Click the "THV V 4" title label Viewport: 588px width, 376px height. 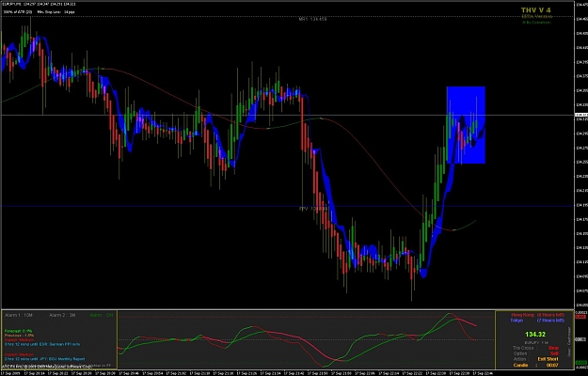(x=536, y=10)
